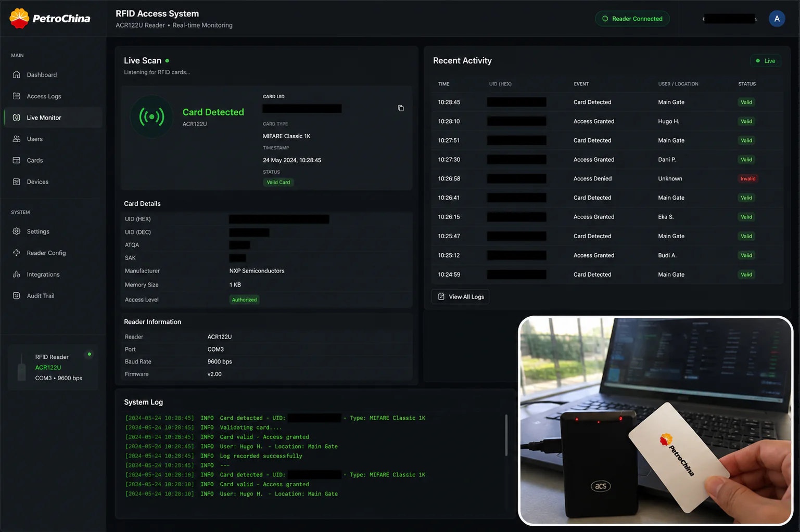Click the Integrations icon
Image resolution: width=800 pixels, height=532 pixels.
click(17, 274)
